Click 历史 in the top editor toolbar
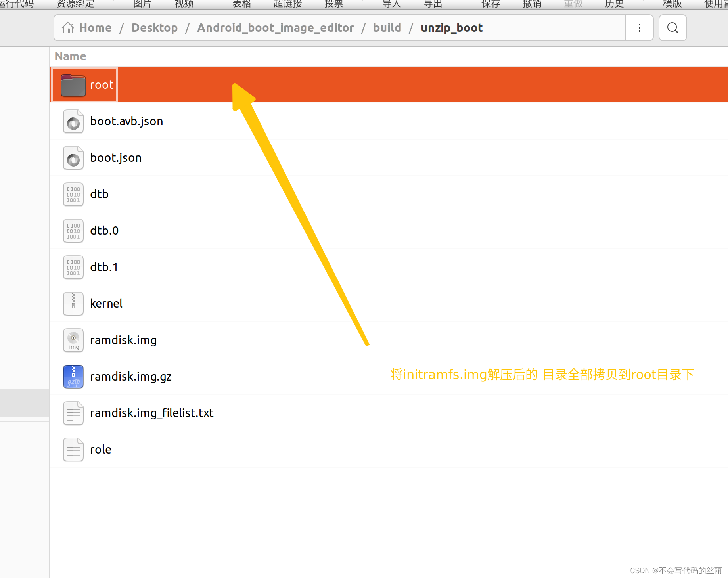Screen dimensions: 728x578 [615, 4]
